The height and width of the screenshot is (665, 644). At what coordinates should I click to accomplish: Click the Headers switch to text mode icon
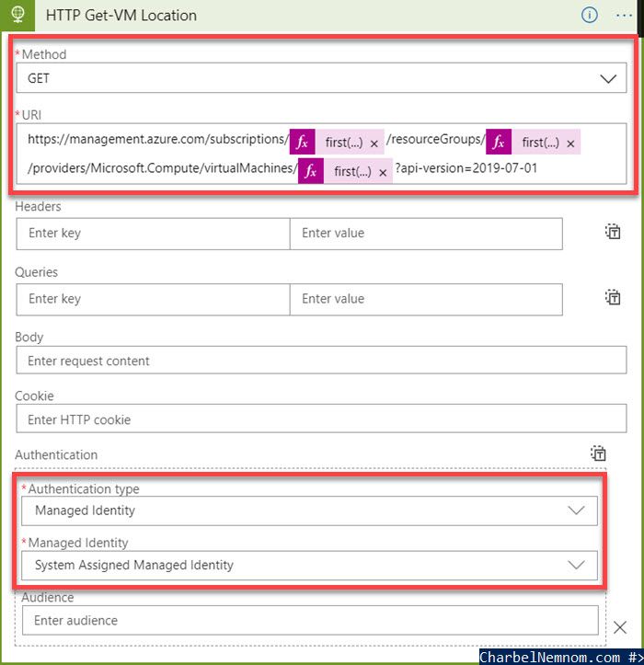pos(613,232)
